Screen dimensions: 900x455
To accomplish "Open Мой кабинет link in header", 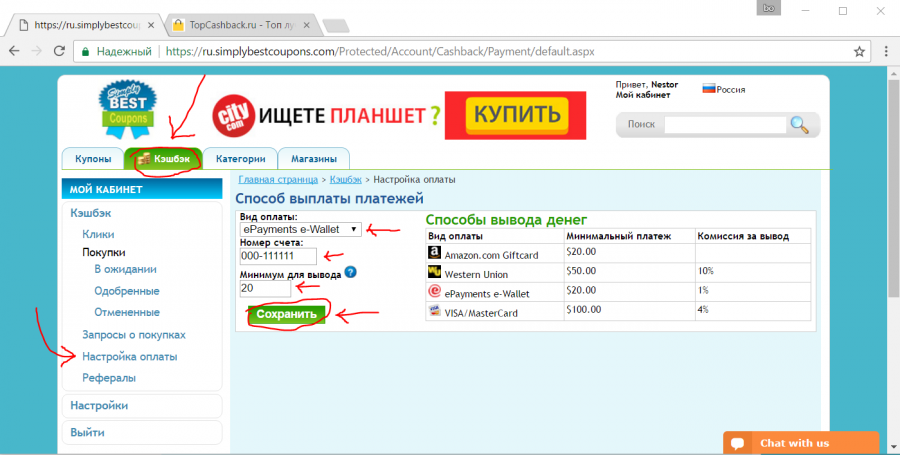I will pos(643,95).
